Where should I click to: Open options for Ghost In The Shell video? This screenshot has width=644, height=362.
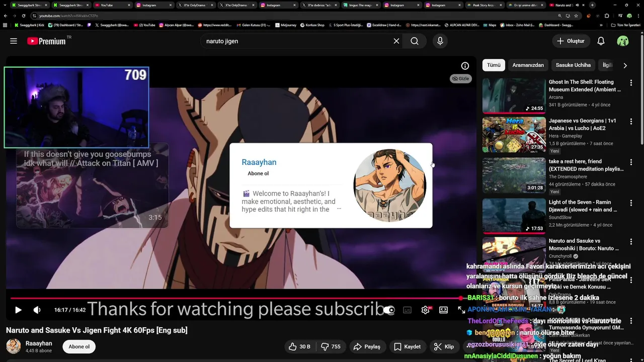point(631,82)
